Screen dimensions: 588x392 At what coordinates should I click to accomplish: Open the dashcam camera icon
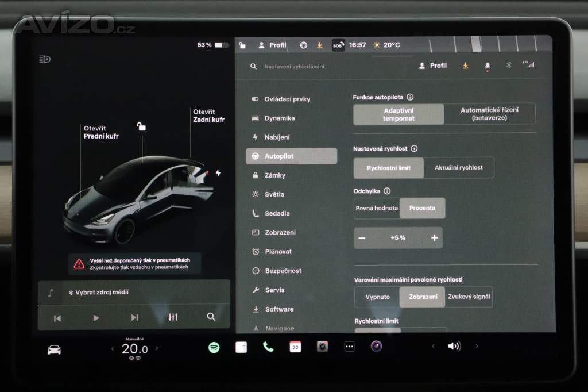point(322,347)
